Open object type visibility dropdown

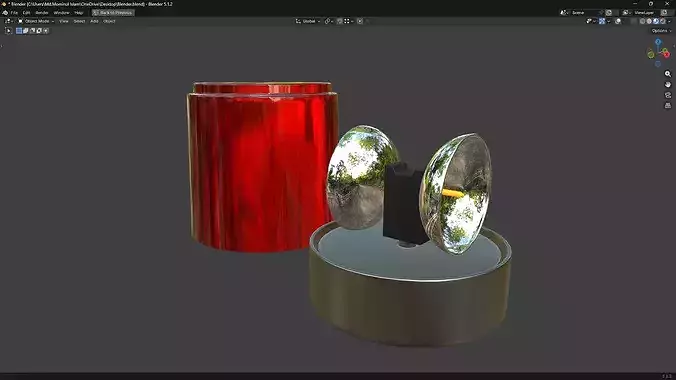pos(591,21)
